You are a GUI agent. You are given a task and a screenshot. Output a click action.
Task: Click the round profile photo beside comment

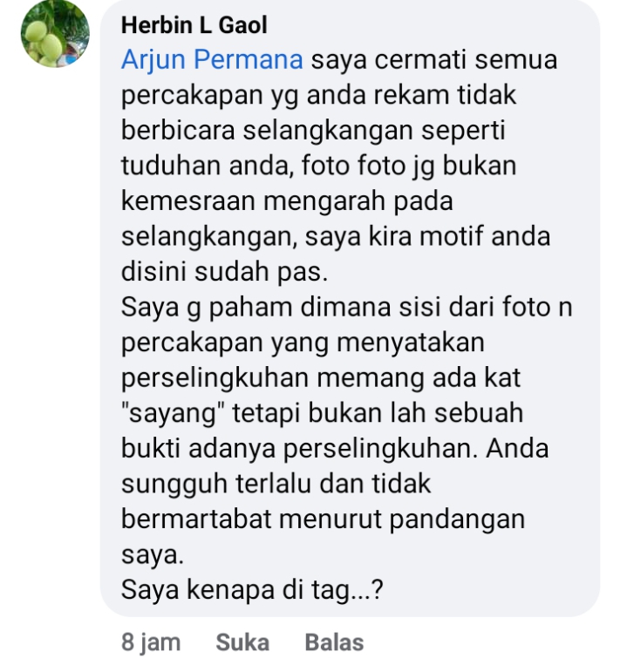point(55,33)
